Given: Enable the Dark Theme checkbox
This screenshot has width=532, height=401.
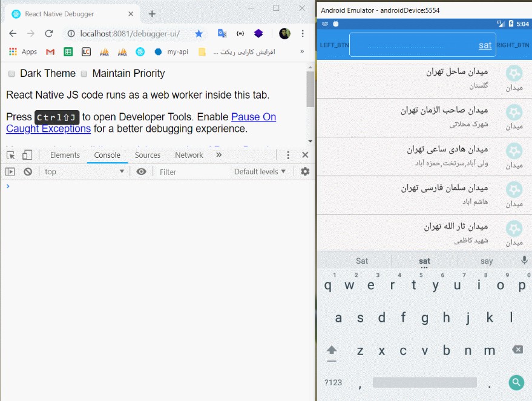Looking at the screenshot, I should (11, 74).
